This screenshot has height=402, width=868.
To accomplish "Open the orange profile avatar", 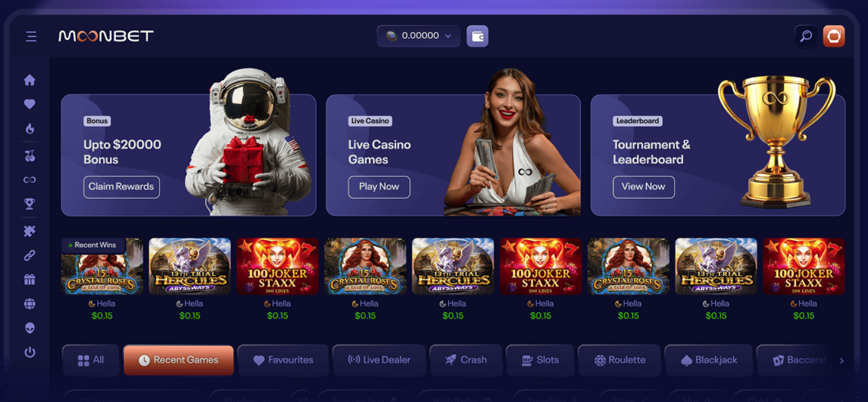I will (x=834, y=36).
